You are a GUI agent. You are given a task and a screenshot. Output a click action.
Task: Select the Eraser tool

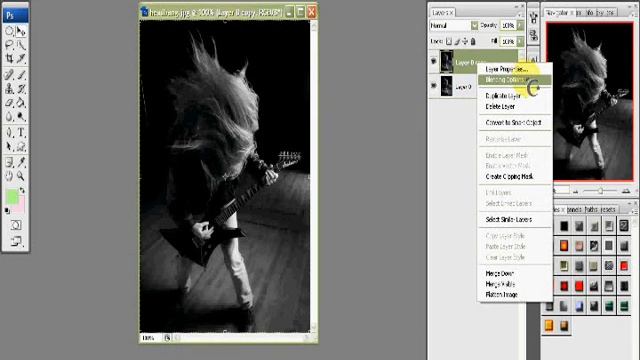point(9,102)
